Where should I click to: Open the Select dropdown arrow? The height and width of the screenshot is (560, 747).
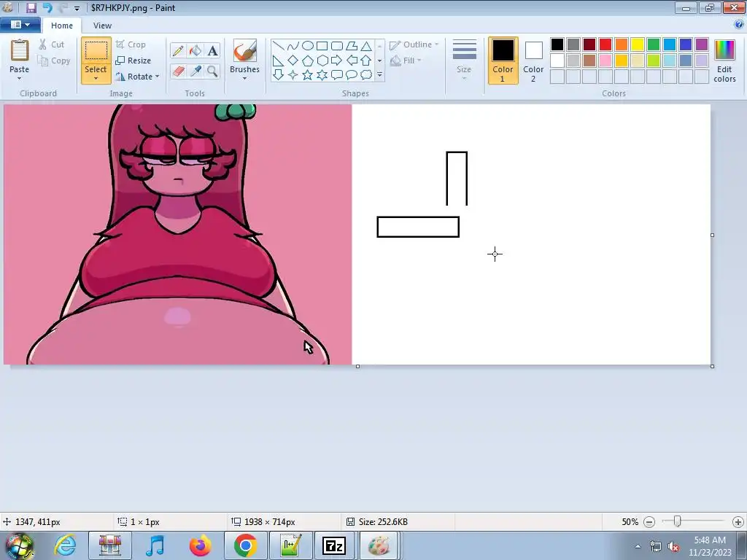[x=96, y=79]
